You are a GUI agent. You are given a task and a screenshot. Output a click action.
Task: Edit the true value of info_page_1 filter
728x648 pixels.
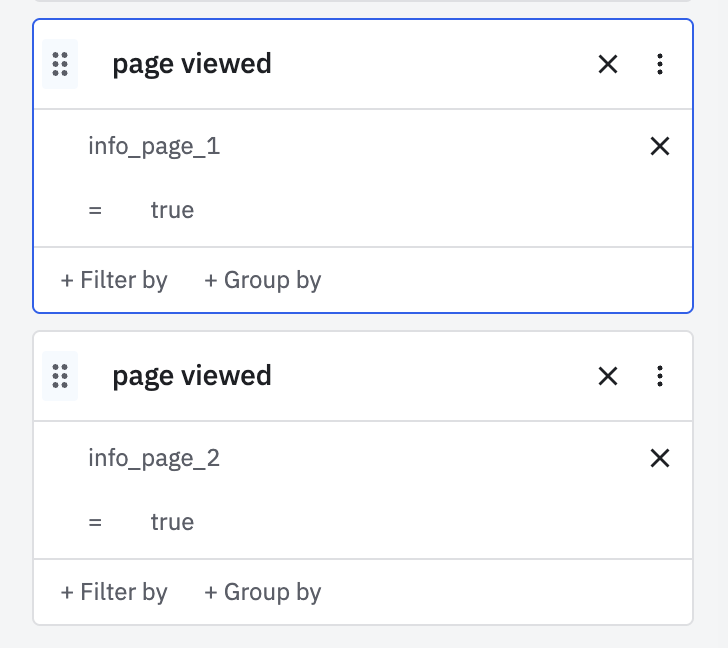172,210
